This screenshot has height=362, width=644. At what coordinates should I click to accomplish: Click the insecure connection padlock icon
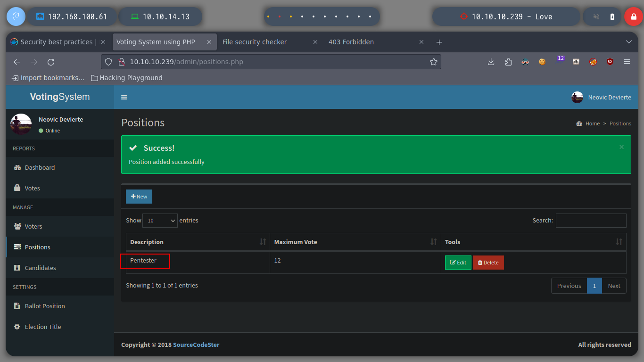[121, 62]
